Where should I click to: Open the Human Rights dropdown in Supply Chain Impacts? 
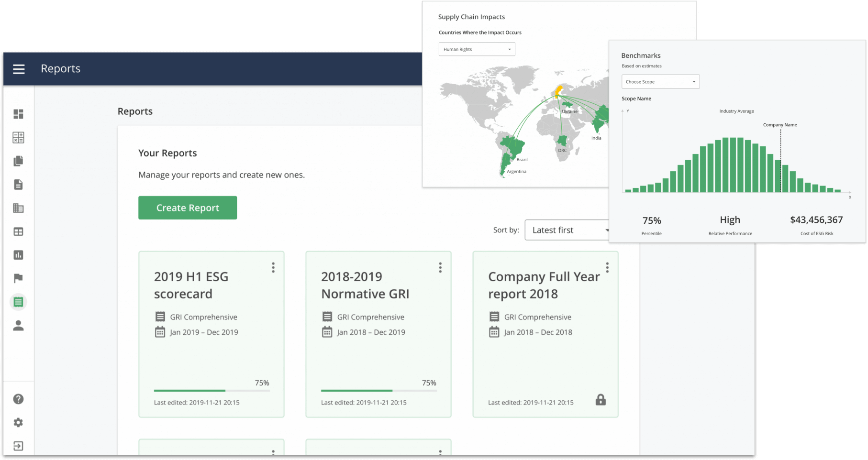click(x=477, y=49)
